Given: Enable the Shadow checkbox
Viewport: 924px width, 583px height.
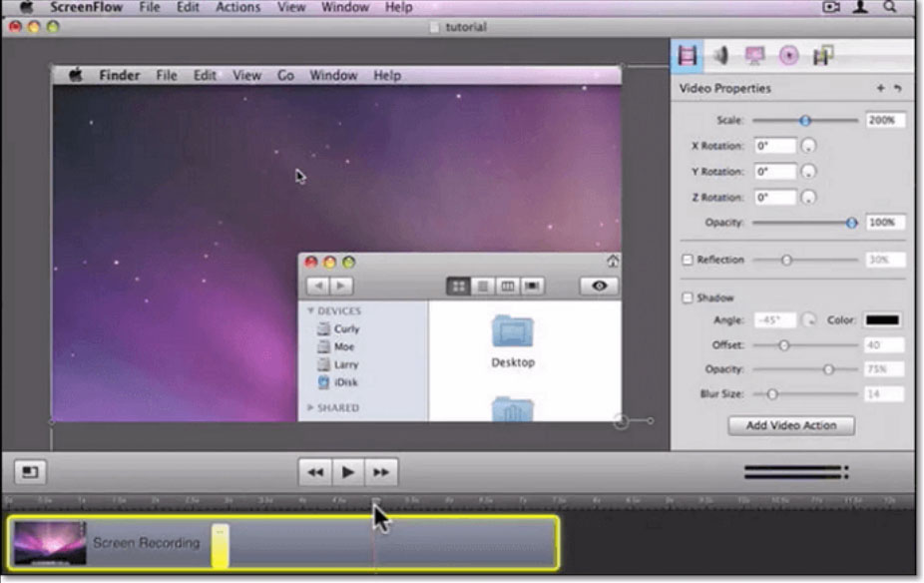Looking at the screenshot, I should (688, 297).
